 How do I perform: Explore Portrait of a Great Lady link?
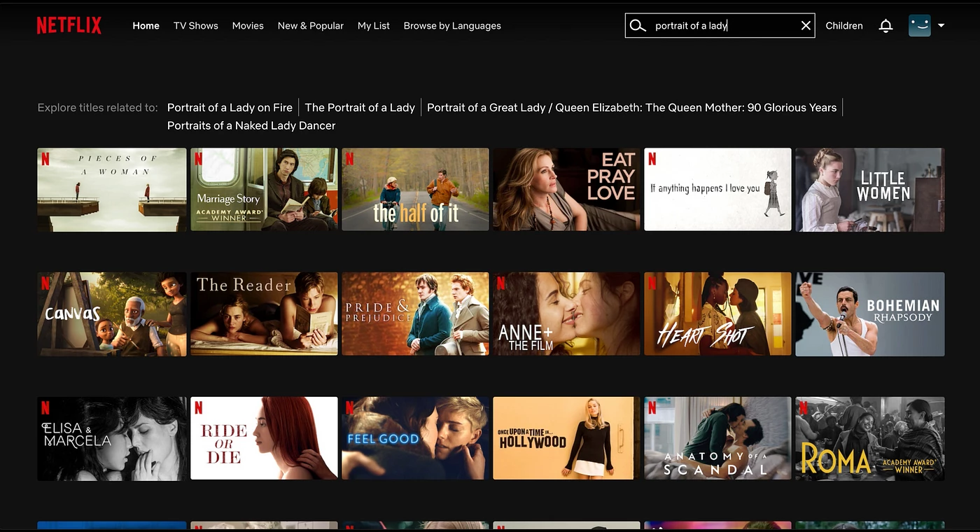point(631,108)
